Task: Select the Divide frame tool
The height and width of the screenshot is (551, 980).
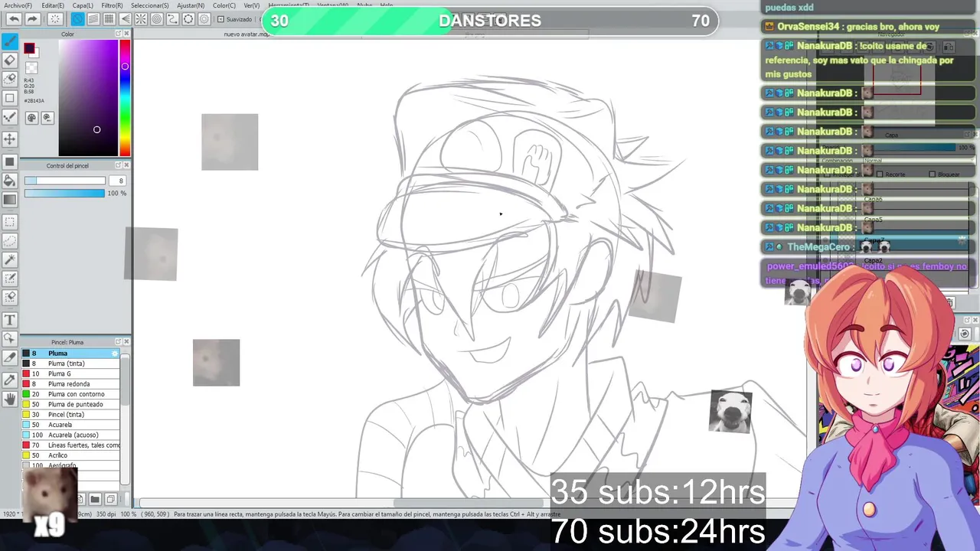Action: [10, 357]
